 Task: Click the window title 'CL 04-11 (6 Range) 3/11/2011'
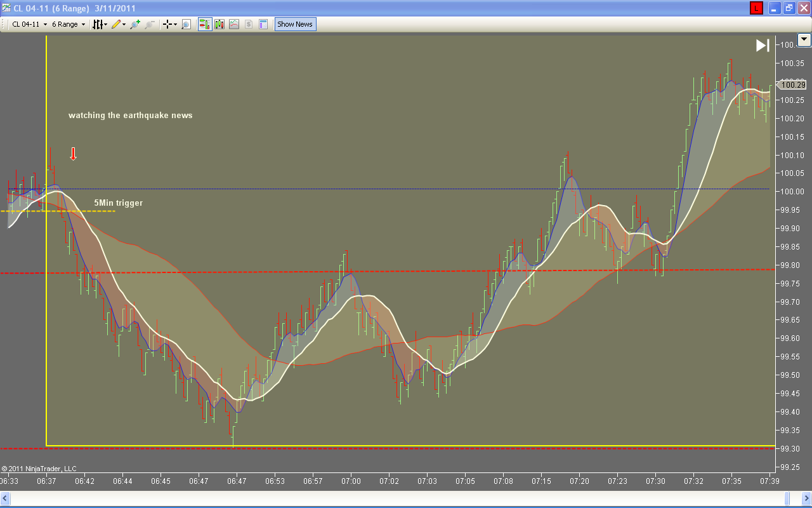pos(75,8)
